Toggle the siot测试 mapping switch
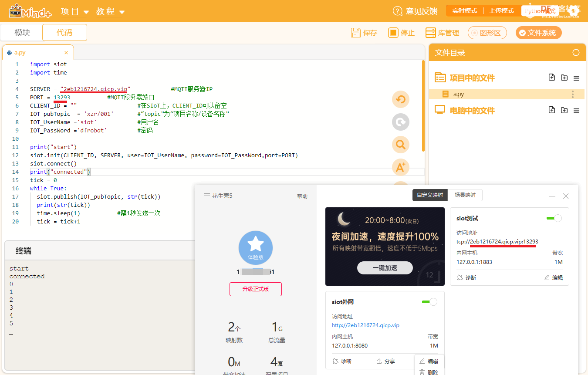The height and width of the screenshot is (375, 588). point(554,218)
